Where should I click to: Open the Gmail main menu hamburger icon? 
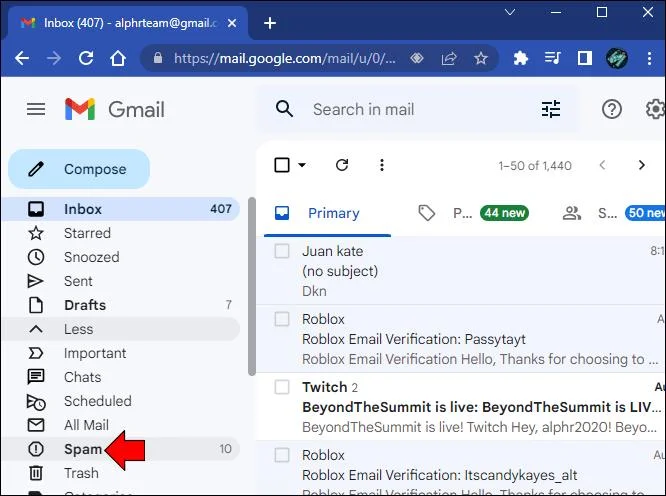(x=36, y=110)
